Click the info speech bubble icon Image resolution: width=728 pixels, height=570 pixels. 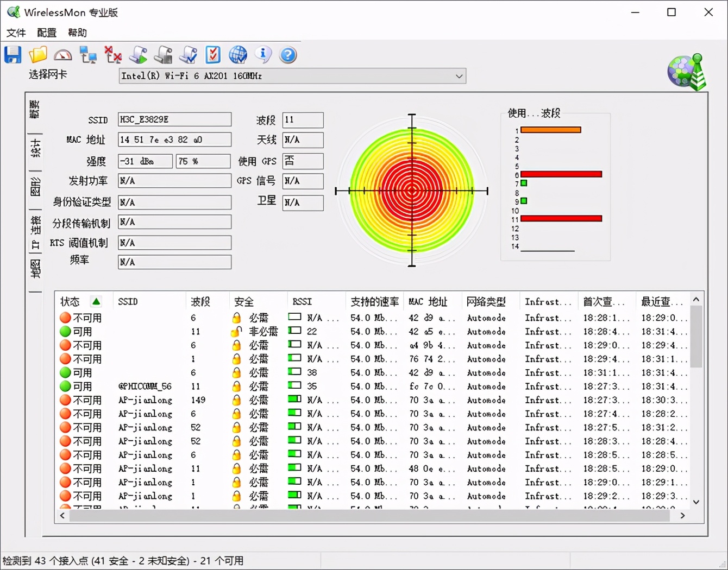point(263,54)
